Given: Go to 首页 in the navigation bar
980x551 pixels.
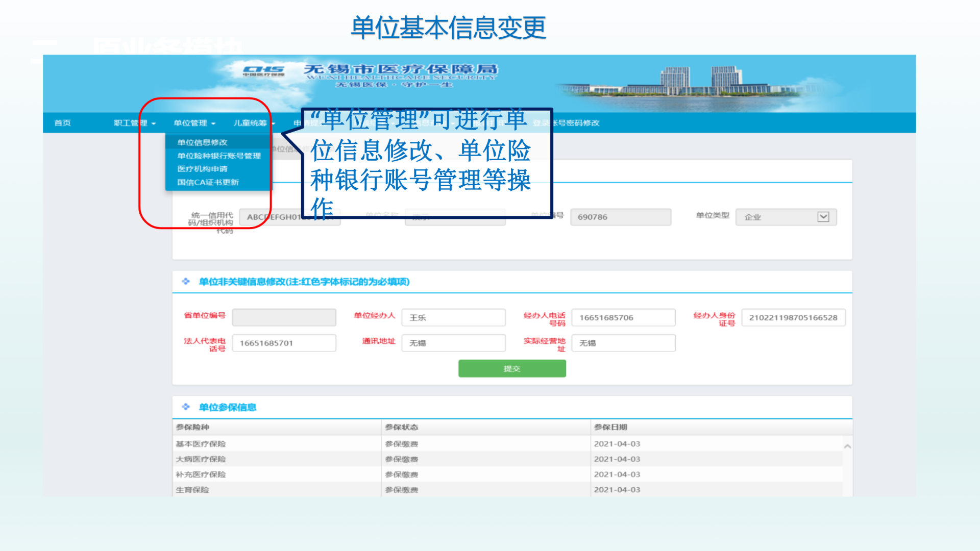Looking at the screenshot, I should 62,123.
